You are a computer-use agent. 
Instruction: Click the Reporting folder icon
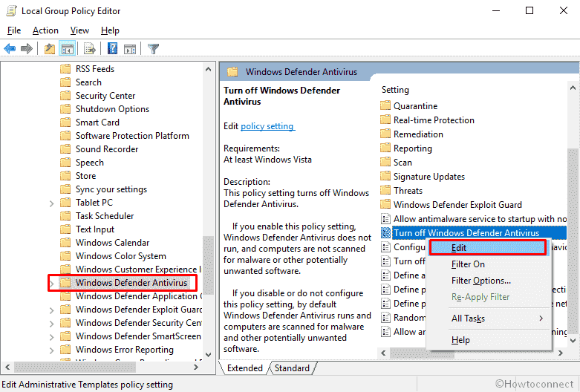coord(385,148)
